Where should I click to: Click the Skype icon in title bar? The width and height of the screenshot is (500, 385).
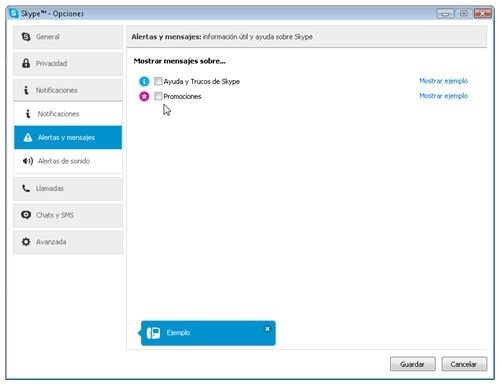pyautogui.click(x=14, y=13)
